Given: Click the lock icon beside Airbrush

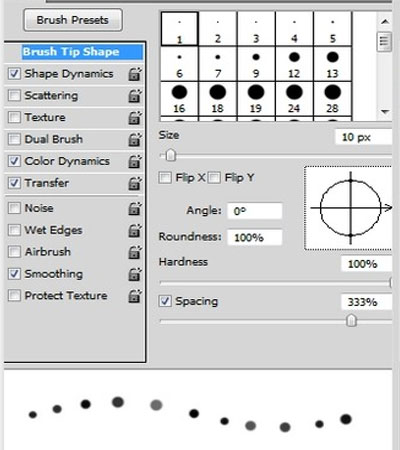Looking at the screenshot, I should coord(135,252).
